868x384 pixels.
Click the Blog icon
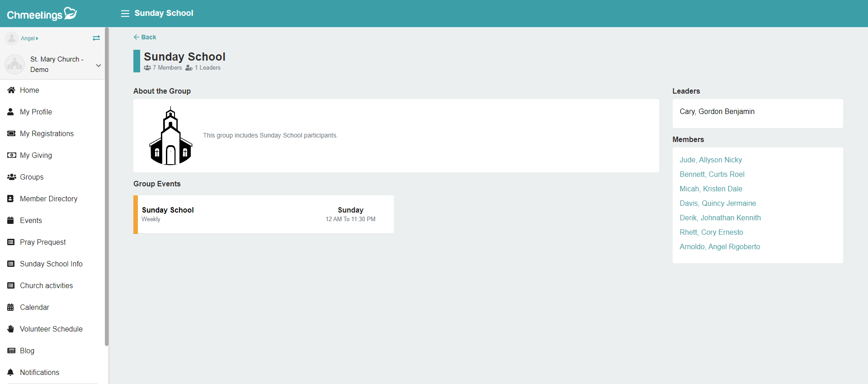pos(11,351)
